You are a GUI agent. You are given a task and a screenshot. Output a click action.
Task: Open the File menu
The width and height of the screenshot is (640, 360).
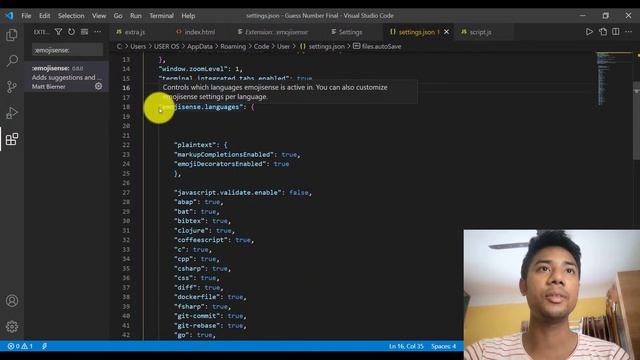26,16
